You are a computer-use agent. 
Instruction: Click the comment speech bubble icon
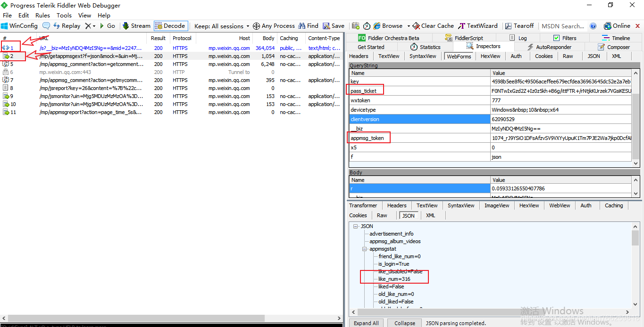[x=46, y=26]
